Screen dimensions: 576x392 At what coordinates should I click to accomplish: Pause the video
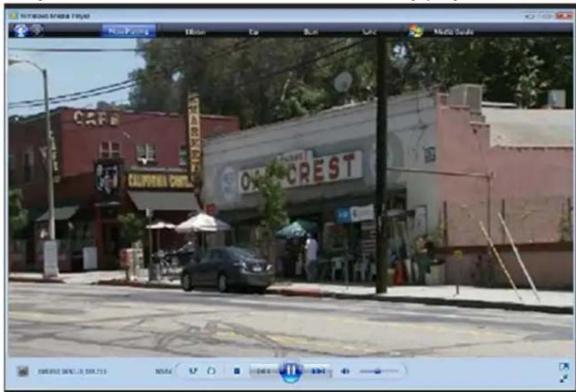(x=291, y=371)
